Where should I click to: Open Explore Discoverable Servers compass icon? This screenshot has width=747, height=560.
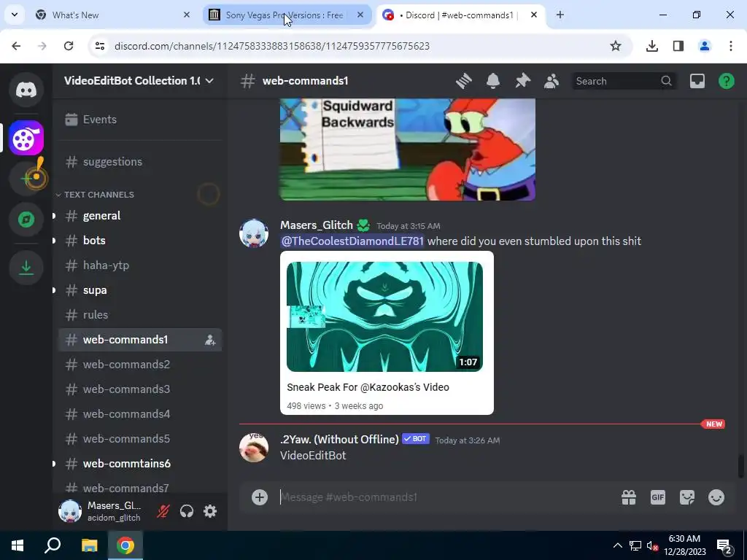[26, 219]
